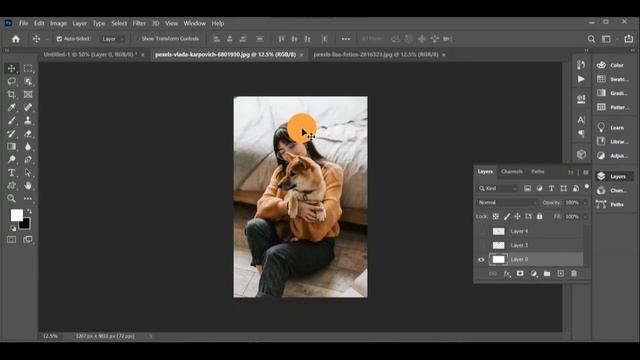The width and height of the screenshot is (640, 360).
Task: Select the Blur tool
Action: (28, 147)
